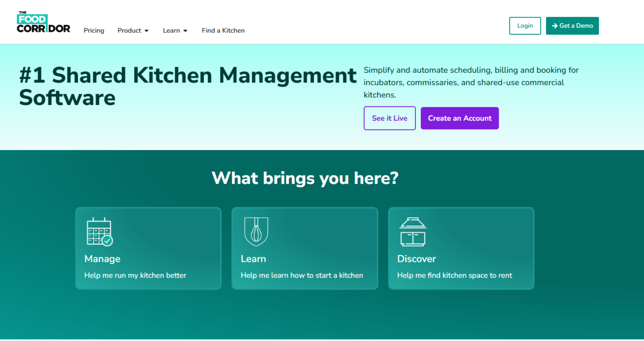
Task: Expand the Learn dropdown arrow in navbar
Action: (185, 31)
